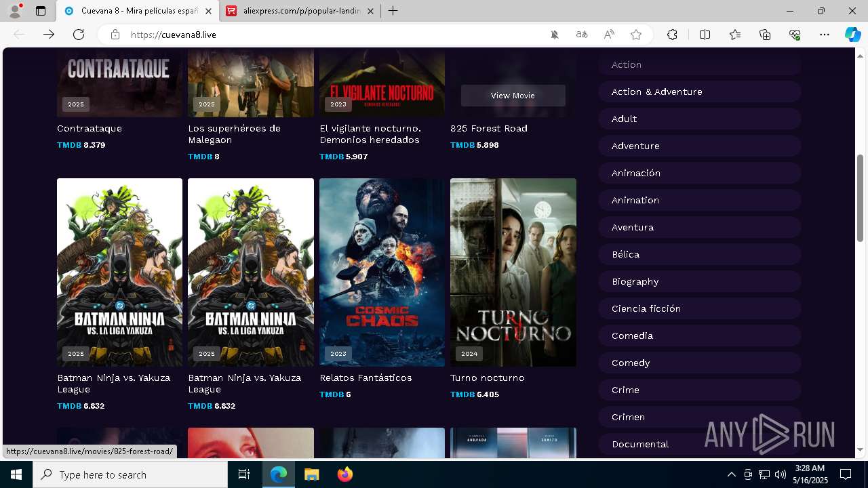The image size is (868, 488).
Task: Click El Vigilante Nocturno poster
Action: point(382,82)
